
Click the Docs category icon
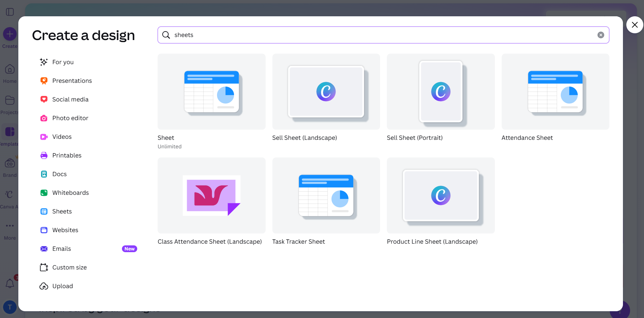click(x=44, y=174)
